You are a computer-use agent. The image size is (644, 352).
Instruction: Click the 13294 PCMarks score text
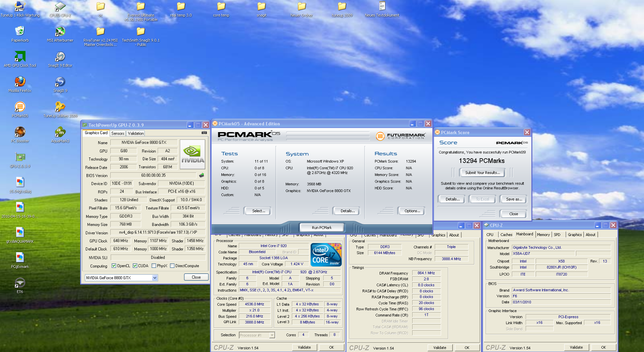(x=482, y=161)
